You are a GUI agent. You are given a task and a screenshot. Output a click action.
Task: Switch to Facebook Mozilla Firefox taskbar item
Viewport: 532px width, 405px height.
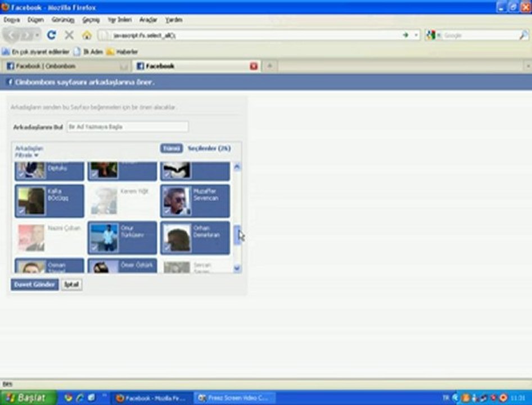152,398
